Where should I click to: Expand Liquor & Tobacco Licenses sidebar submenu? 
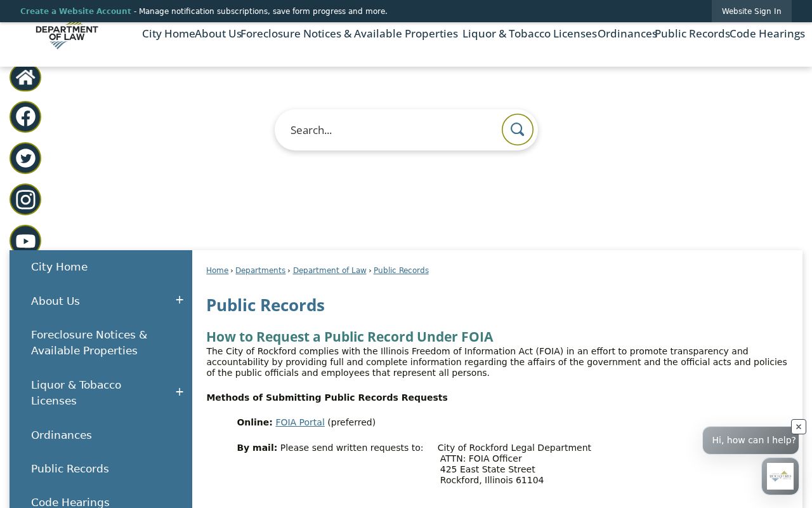click(180, 392)
